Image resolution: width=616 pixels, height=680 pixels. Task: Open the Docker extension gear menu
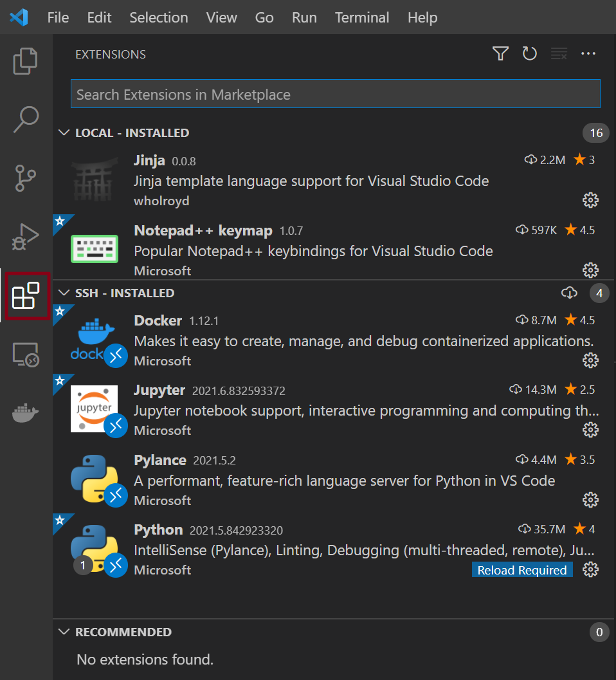pyautogui.click(x=590, y=360)
